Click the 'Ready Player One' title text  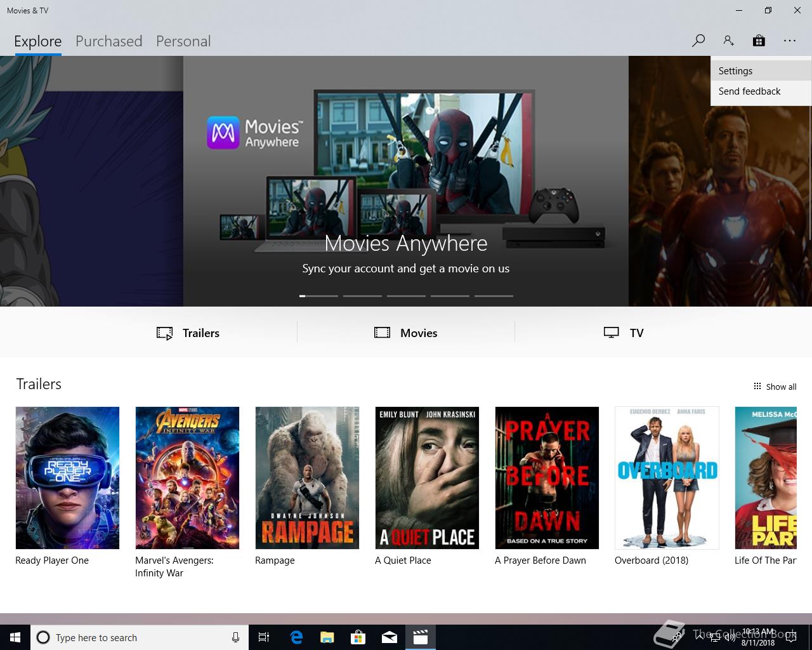pos(52,560)
